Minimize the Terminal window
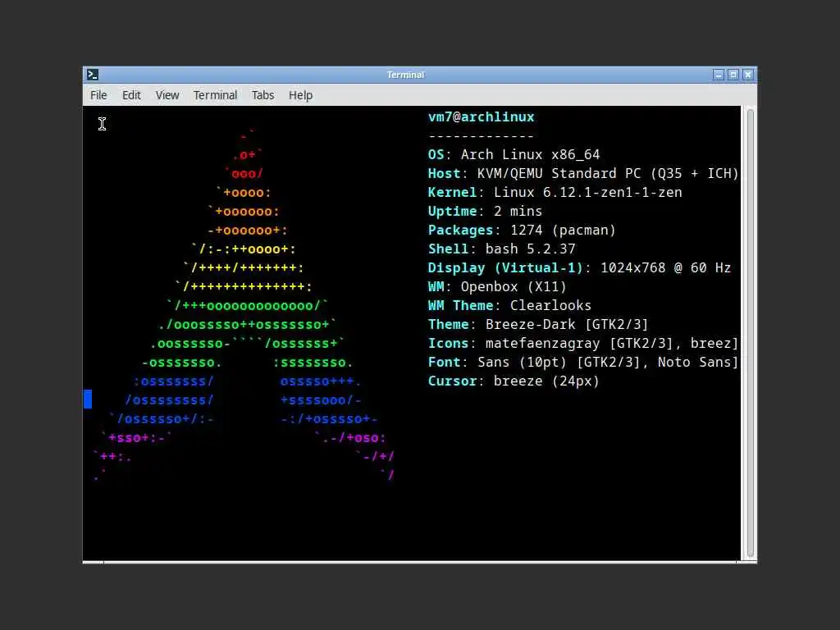 tap(719, 75)
